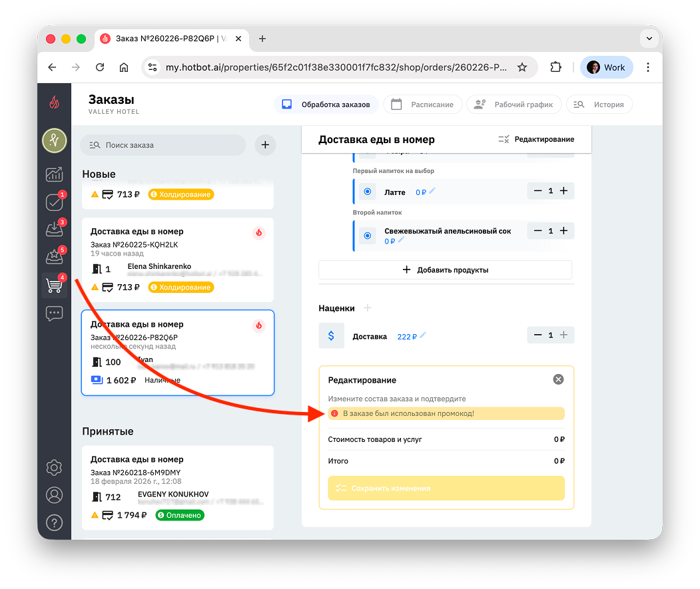The image size is (700, 589).
Task: Click the Холдирование badge on order KQH2LK
Action: [180, 288]
